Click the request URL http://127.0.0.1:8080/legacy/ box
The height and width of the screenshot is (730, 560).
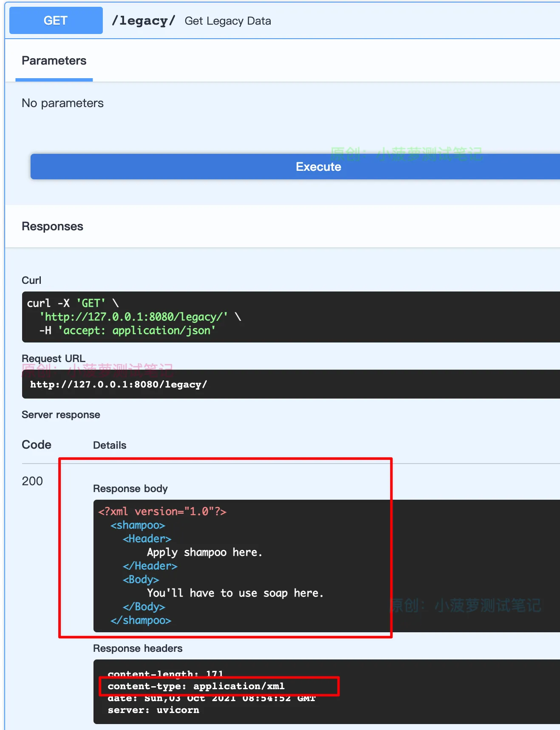point(291,384)
